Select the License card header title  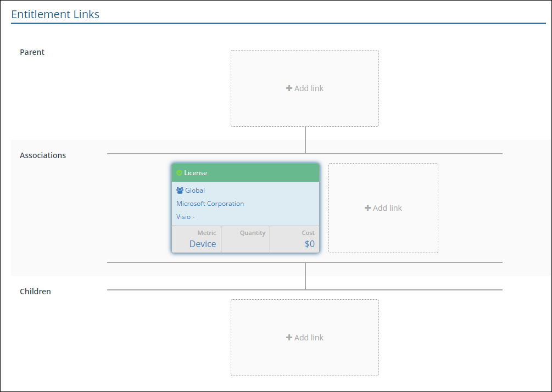point(196,173)
